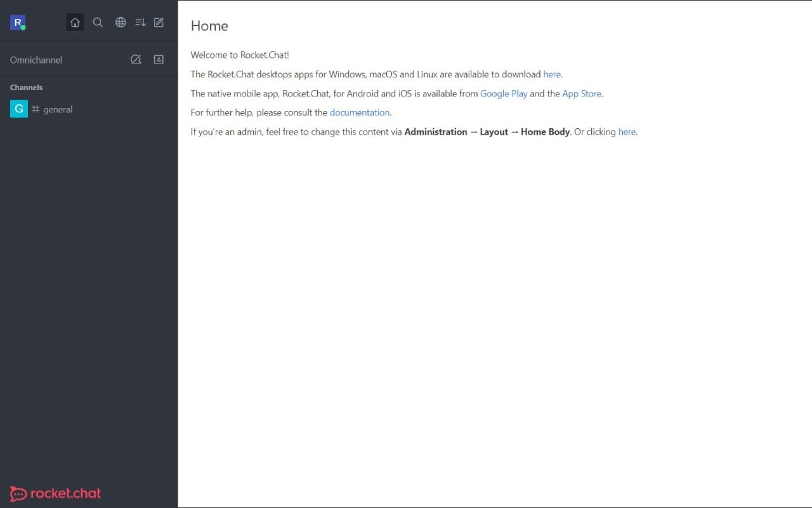This screenshot has width=812, height=508.
Task: Switch to the general channel
Action: [x=58, y=109]
